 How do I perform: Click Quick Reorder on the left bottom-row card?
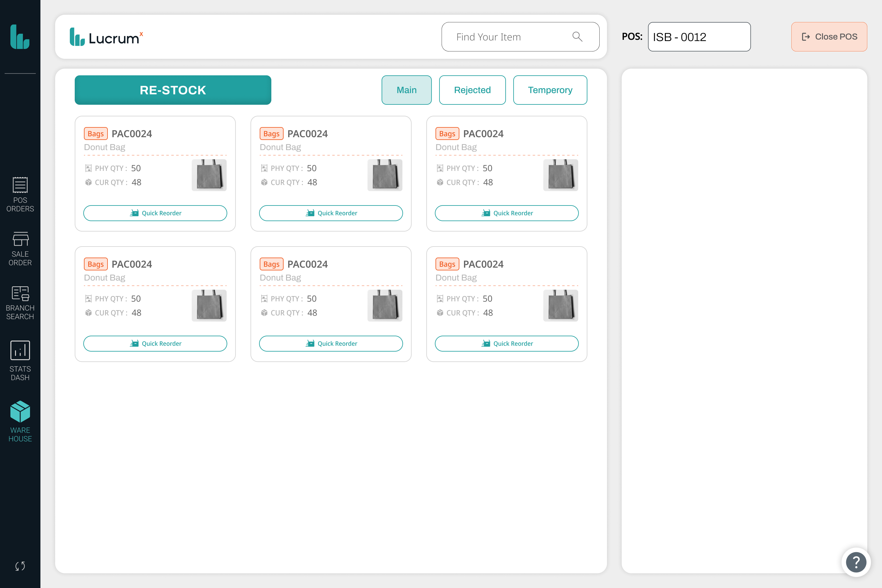tap(155, 344)
